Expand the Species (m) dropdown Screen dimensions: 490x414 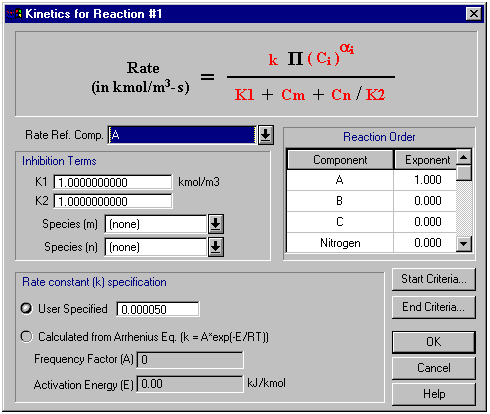coord(216,224)
